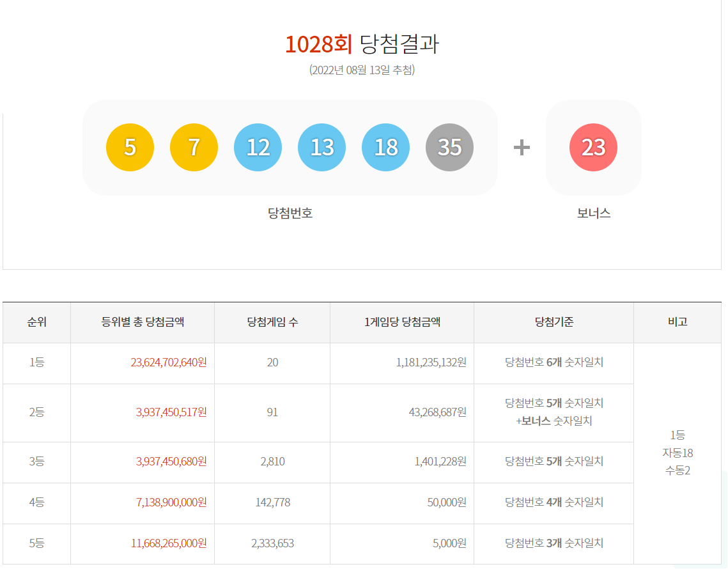Click the blue ball number 18
The image size is (728, 569).
385,148
